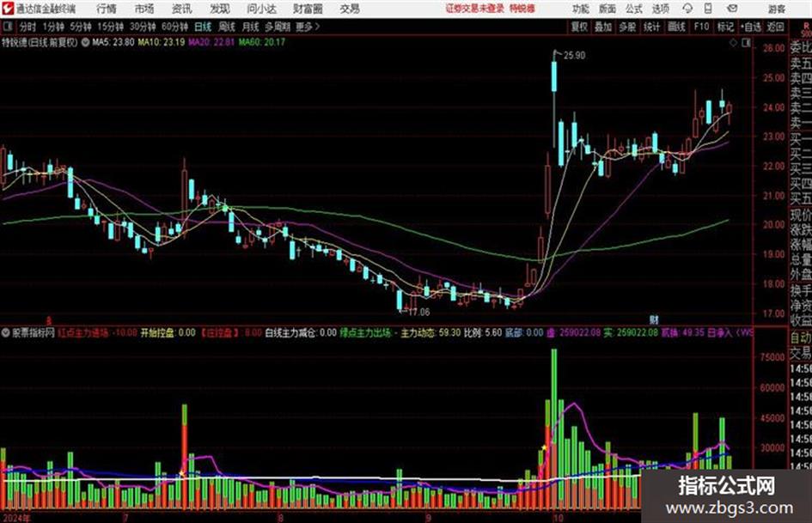Open the 多周期 multi-period view
Screen dimensions: 812x523
pos(278,27)
